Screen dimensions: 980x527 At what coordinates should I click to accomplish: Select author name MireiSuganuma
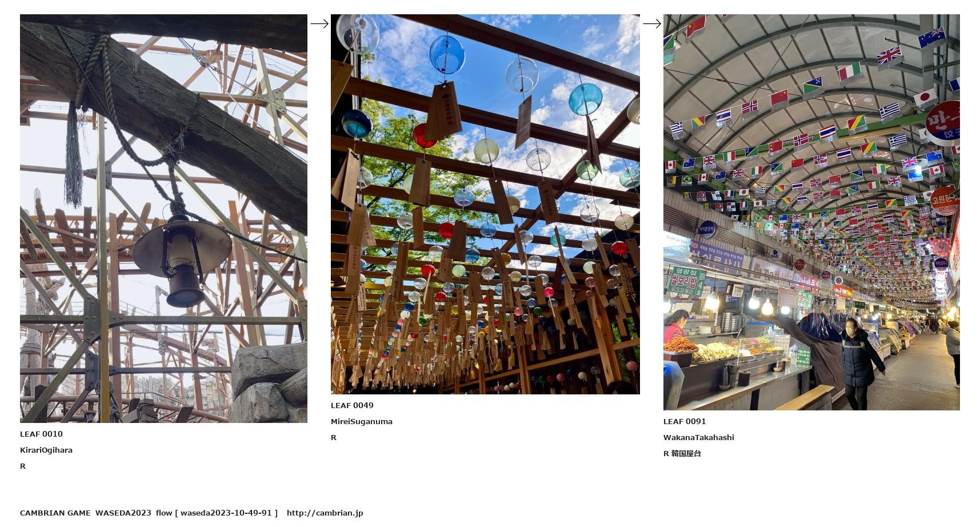[362, 421]
